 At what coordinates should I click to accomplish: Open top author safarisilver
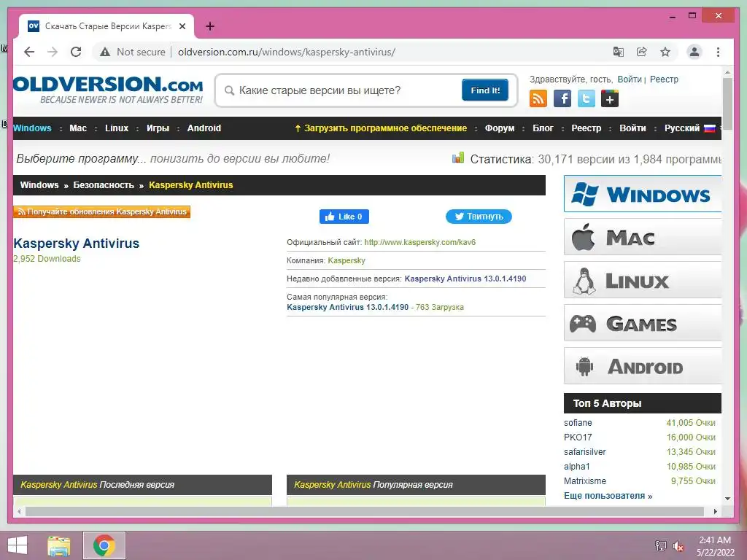point(585,452)
